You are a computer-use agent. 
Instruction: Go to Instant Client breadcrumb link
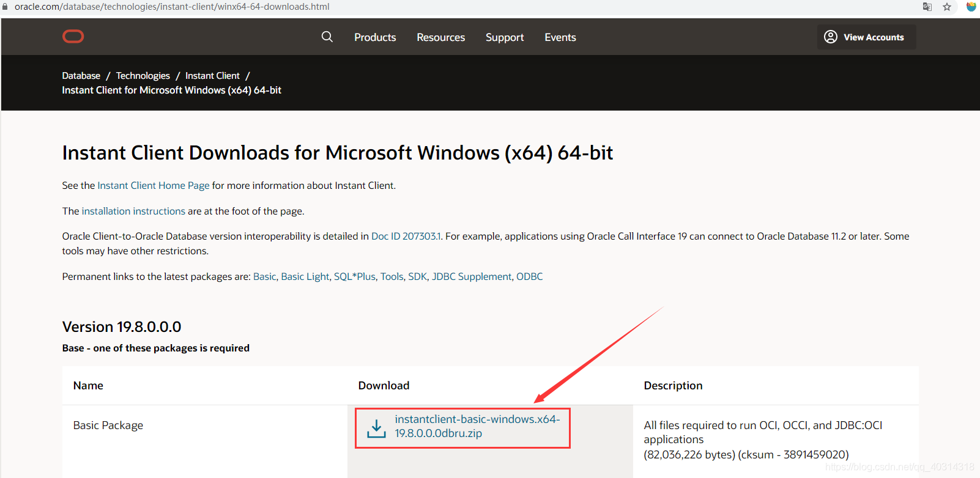pyautogui.click(x=212, y=76)
